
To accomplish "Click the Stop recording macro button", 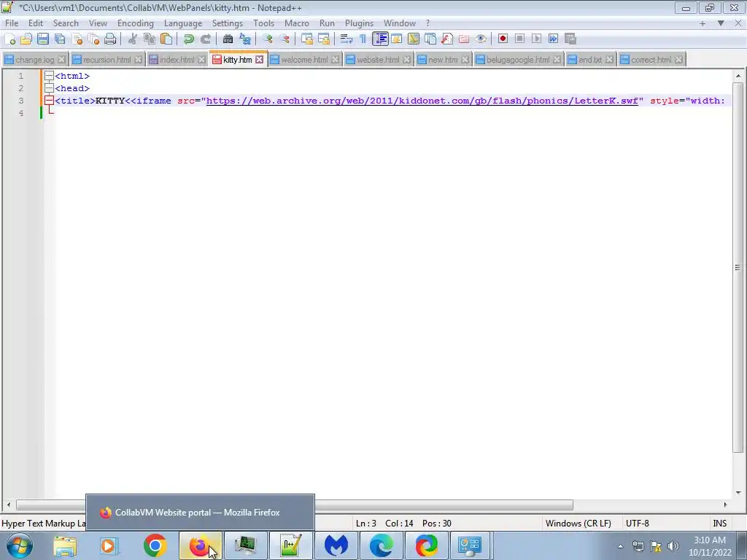I will 519,39.
